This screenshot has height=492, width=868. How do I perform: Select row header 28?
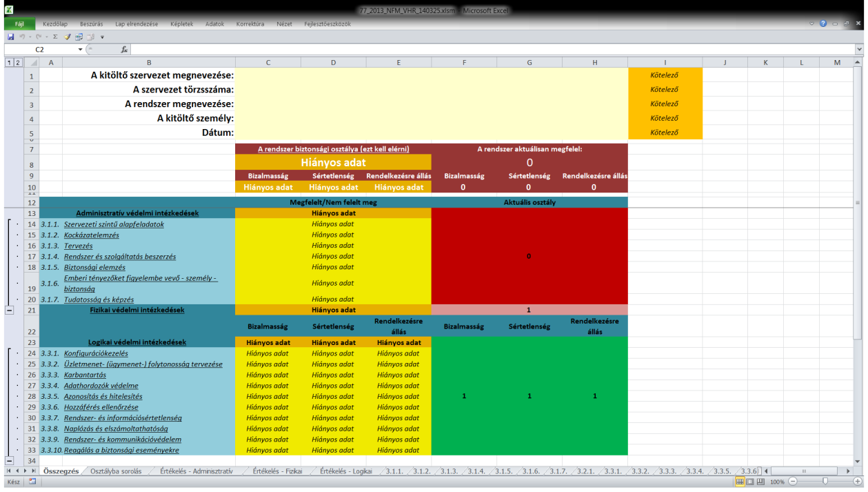coord(31,396)
